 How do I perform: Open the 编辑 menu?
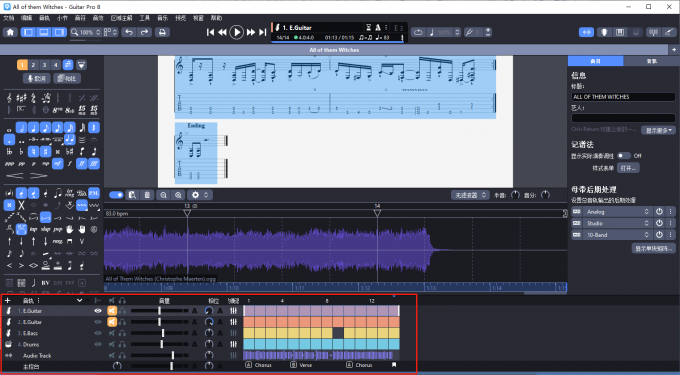[26, 18]
